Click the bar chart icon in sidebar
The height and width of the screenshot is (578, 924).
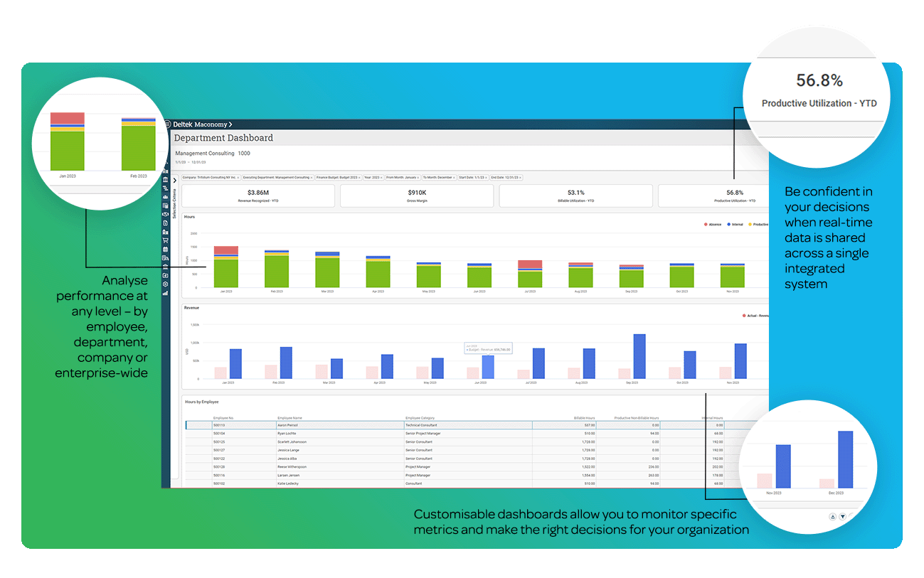point(166,293)
